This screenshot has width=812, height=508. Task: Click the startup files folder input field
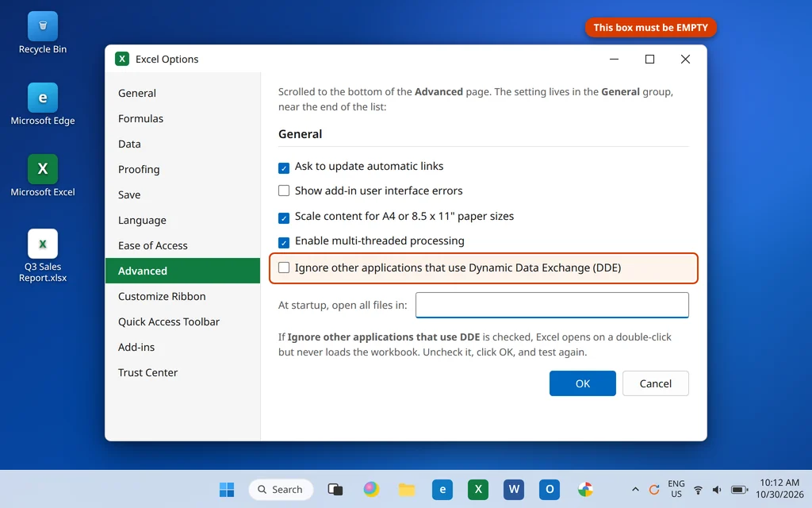pyautogui.click(x=552, y=305)
